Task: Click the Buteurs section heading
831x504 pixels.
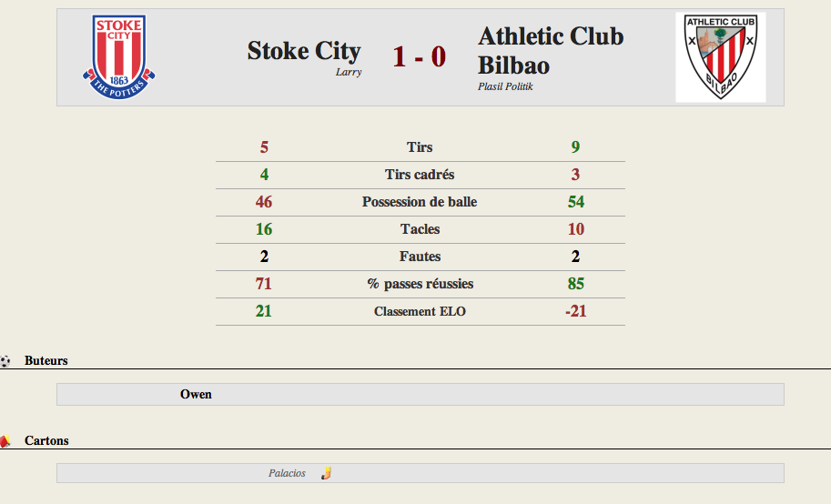Action: tap(46, 361)
